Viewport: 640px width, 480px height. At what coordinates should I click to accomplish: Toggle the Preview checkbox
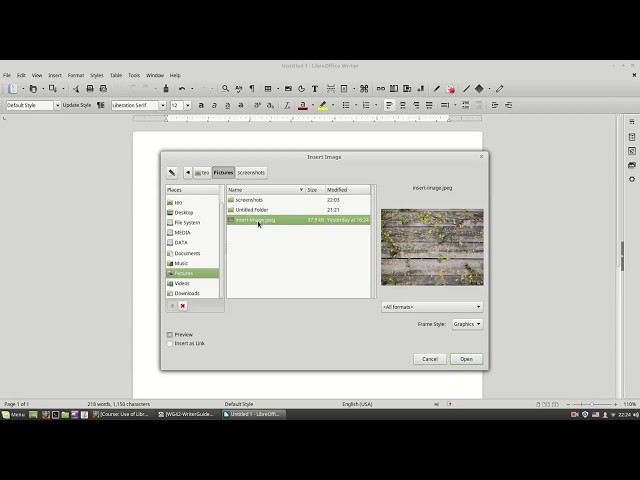pyautogui.click(x=170, y=335)
